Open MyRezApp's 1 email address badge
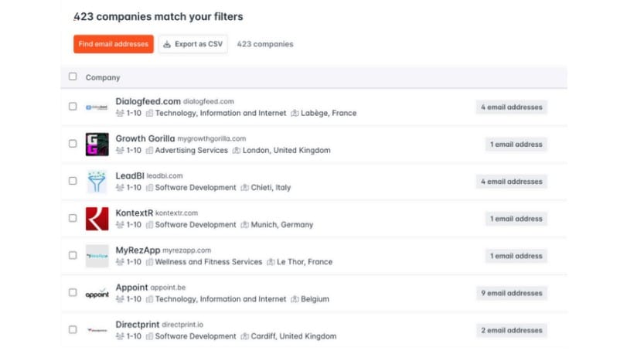This screenshot has width=644, height=354. (516, 256)
